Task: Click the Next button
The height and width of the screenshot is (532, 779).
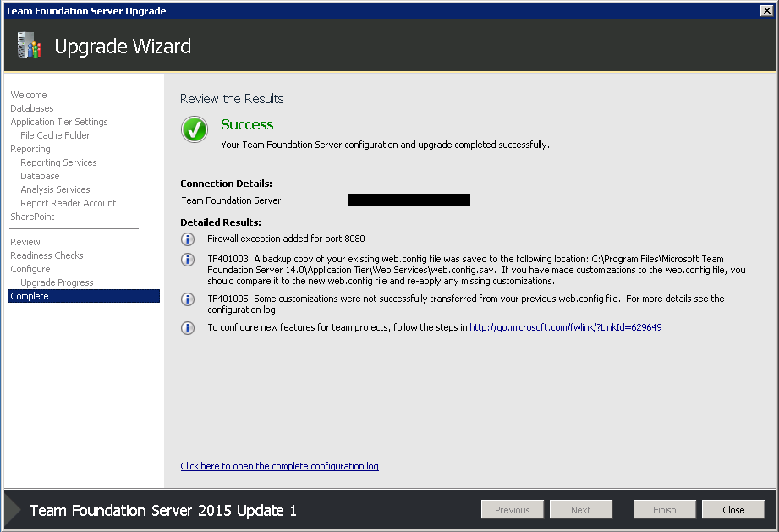Action: [x=581, y=510]
